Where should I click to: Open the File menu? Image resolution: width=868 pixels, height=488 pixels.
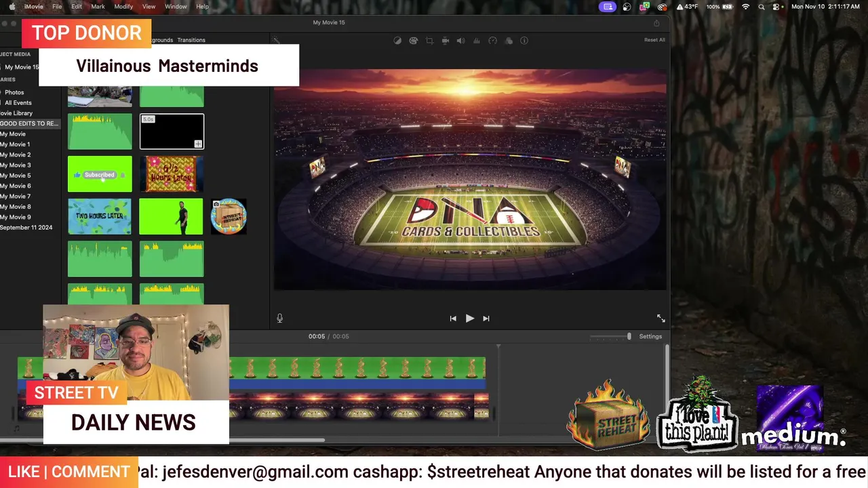(57, 7)
